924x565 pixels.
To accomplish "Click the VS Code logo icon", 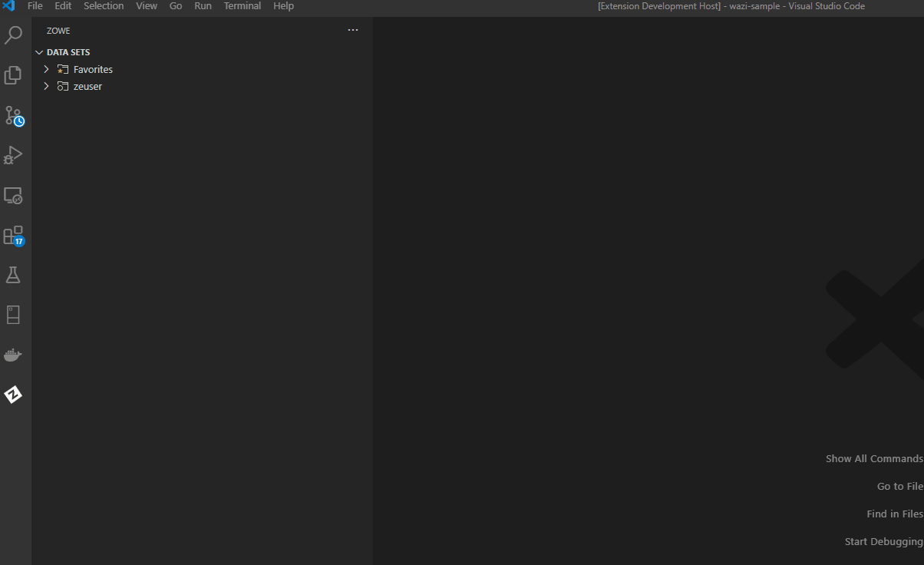I will tap(8, 6).
